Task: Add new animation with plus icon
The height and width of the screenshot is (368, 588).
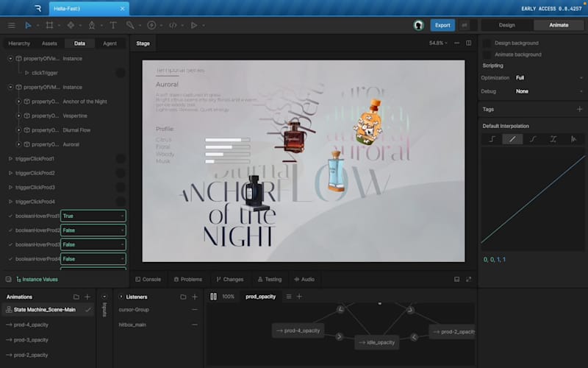Action: (x=87, y=297)
